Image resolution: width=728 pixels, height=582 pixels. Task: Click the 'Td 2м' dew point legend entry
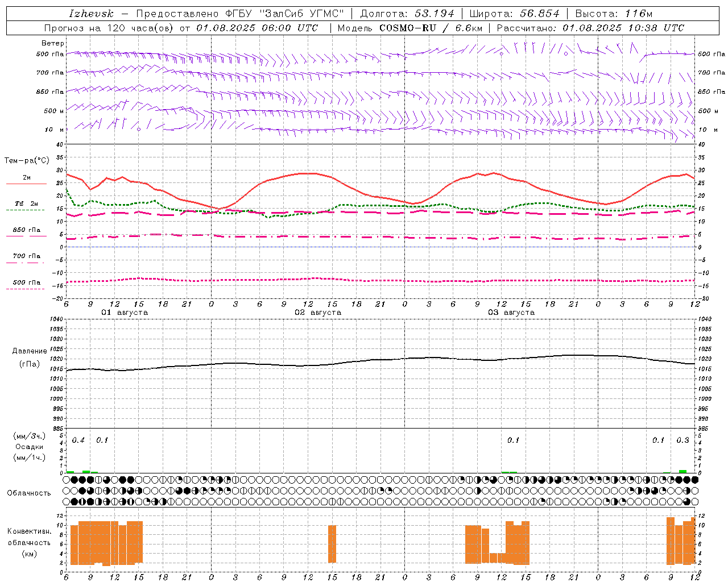pyautogui.click(x=26, y=203)
